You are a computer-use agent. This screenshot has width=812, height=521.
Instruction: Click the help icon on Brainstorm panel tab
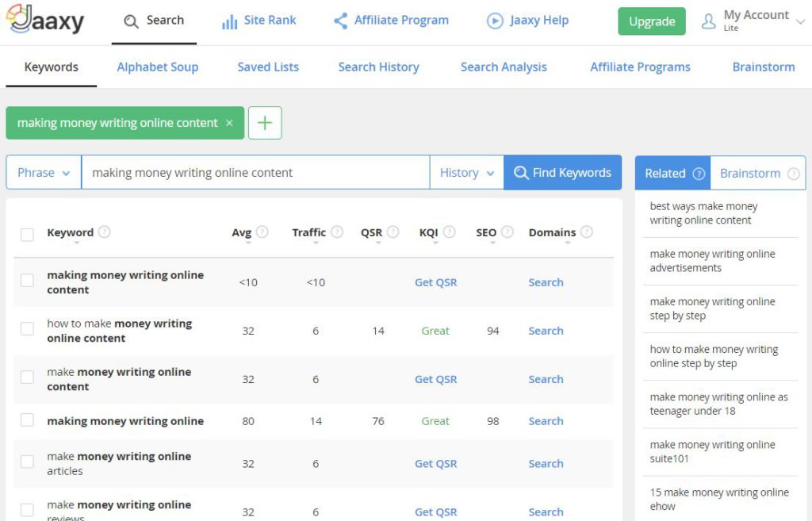pyautogui.click(x=793, y=174)
